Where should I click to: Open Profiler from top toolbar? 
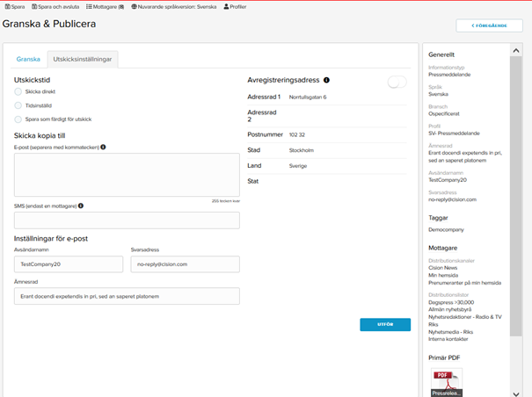[235, 6]
